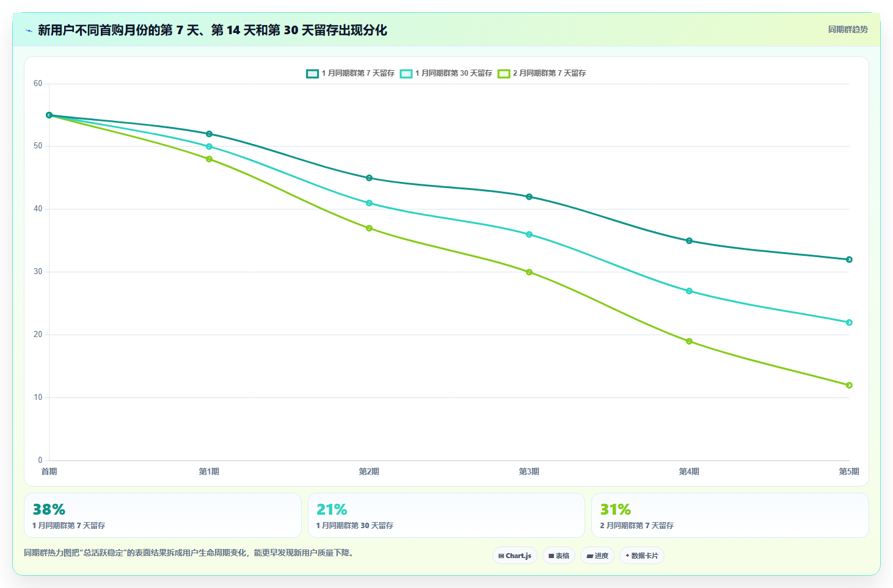Toggle legend 1 月同期群第 30 天留存
893x588 pixels.
pos(446,73)
